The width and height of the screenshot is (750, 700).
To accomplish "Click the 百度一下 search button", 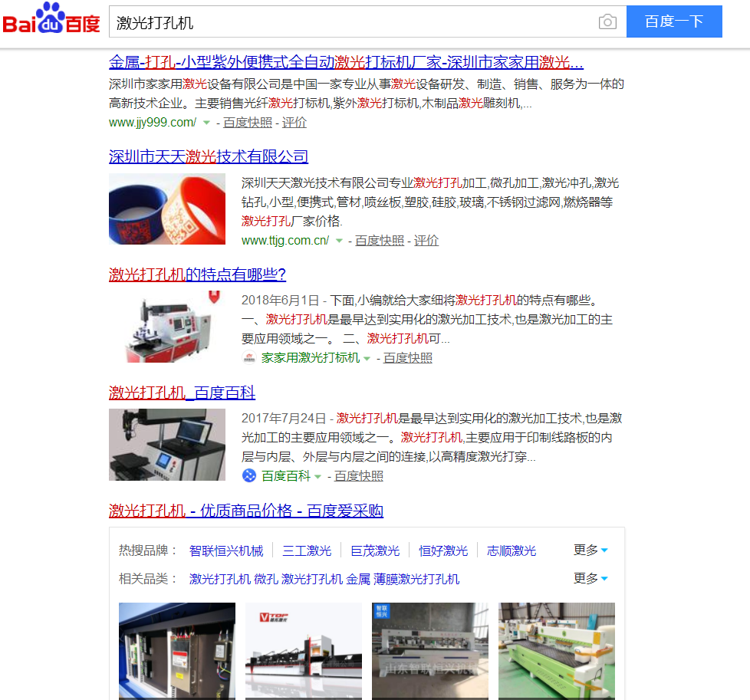I will click(674, 21).
